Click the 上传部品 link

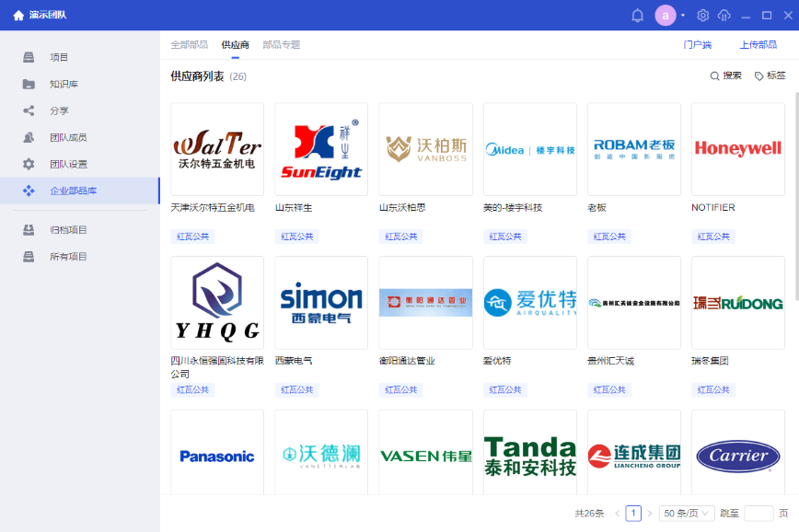pyautogui.click(x=758, y=45)
